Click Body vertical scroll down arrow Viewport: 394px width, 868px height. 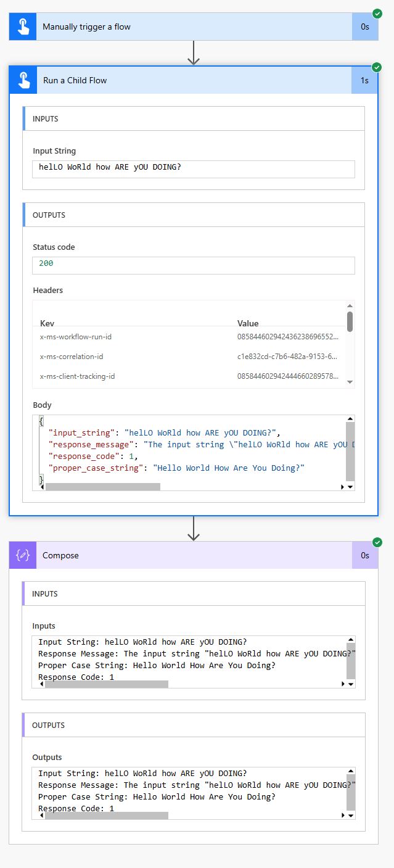pos(350,487)
